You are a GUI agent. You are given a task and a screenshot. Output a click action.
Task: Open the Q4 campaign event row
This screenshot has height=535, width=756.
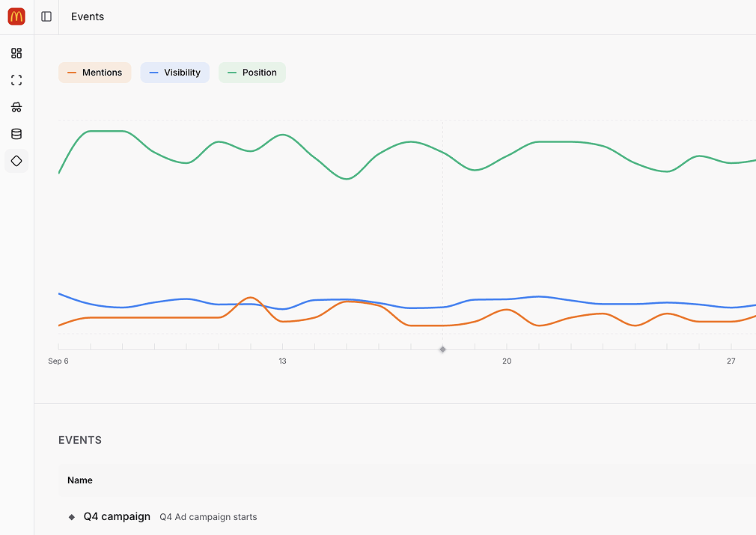point(117,516)
